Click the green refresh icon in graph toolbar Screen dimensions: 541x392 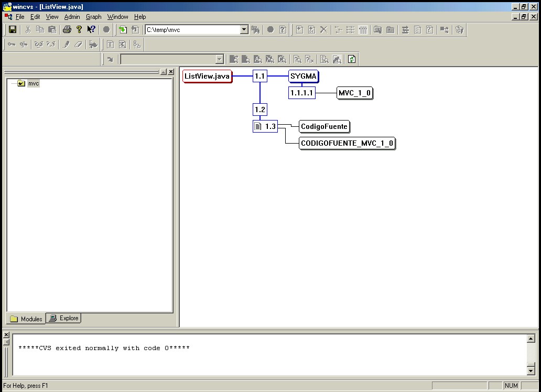tap(352, 59)
